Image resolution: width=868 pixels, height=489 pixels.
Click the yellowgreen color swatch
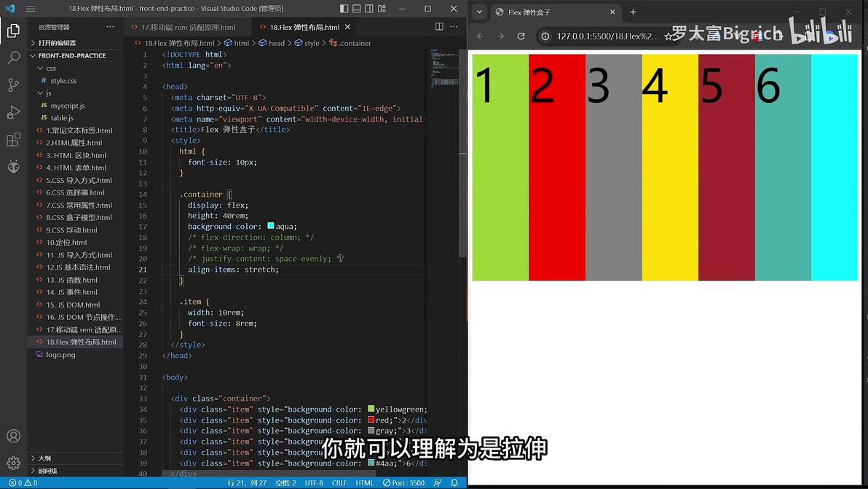click(x=371, y=409)
